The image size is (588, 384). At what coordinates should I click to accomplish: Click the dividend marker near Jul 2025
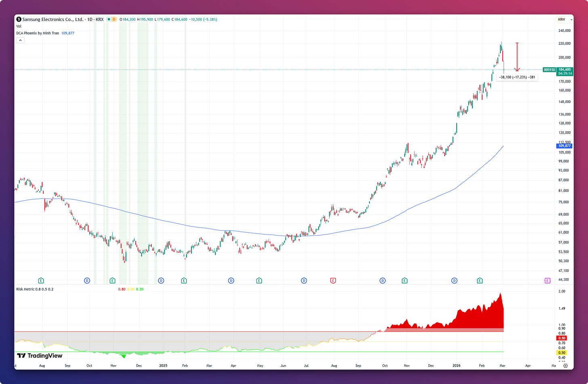(x=304, y=280)
